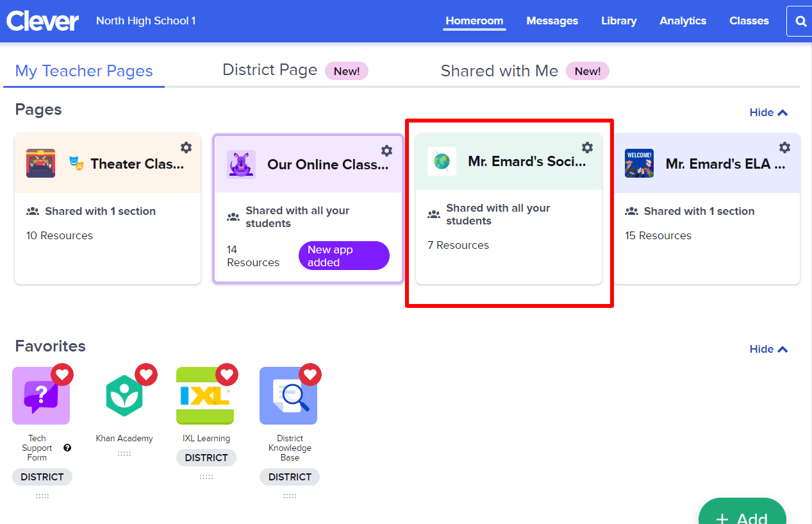
Task: Open the Shared with Me tab
Action: 499,71
